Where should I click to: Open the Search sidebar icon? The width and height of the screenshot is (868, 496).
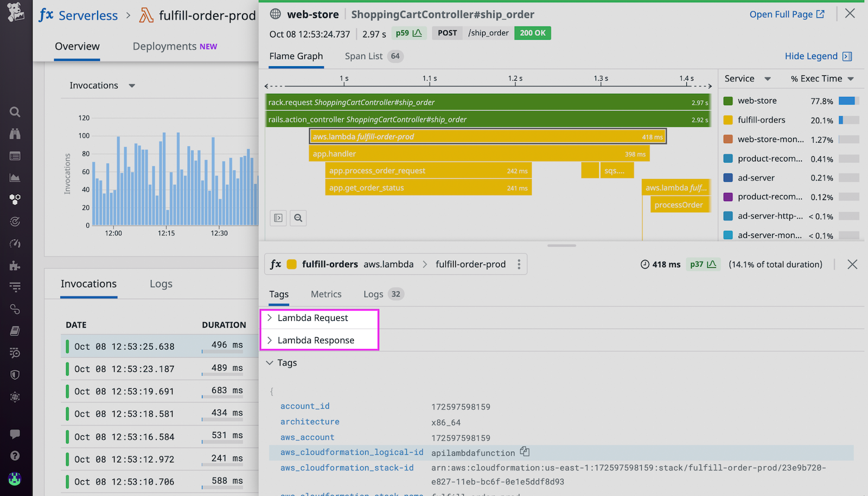click(15, 112)
